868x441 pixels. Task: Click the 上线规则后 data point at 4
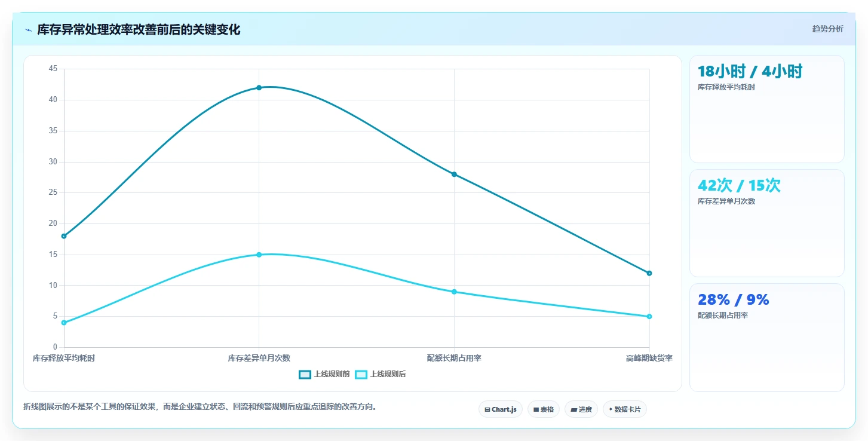point(64,323)
